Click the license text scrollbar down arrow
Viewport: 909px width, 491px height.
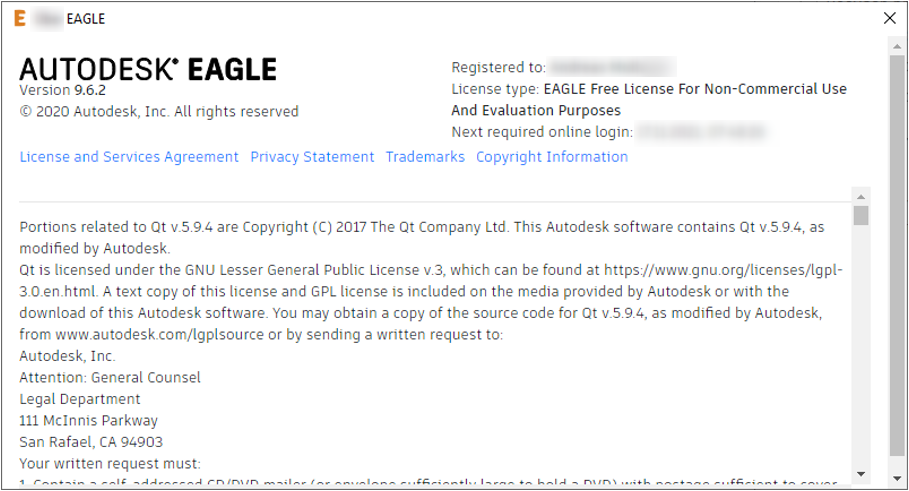click(x=861, y=473)
